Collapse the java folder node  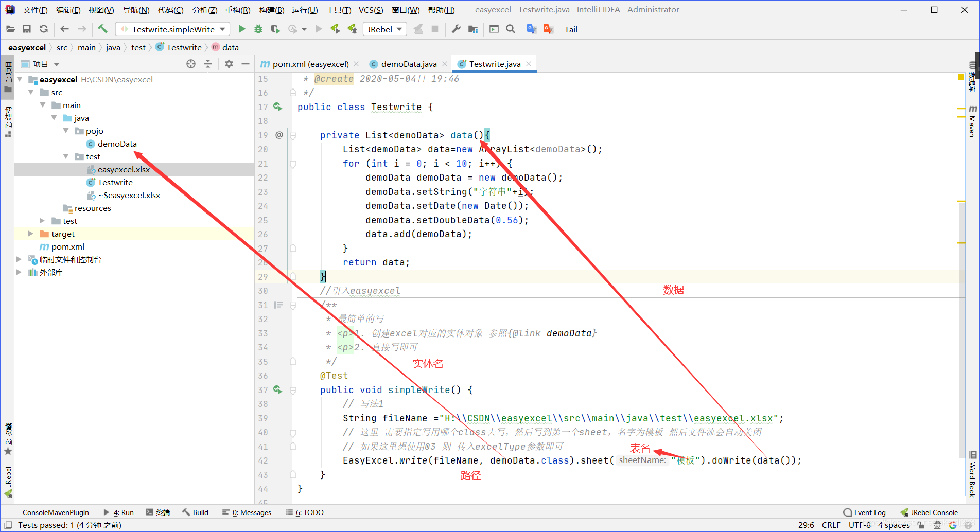coord(54,118)
